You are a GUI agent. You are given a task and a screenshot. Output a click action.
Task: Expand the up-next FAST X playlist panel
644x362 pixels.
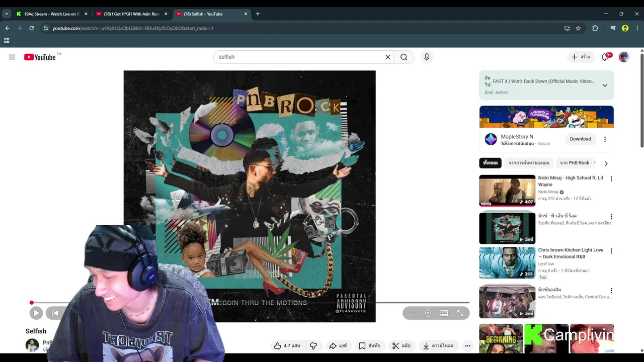(x=605, y=85)
